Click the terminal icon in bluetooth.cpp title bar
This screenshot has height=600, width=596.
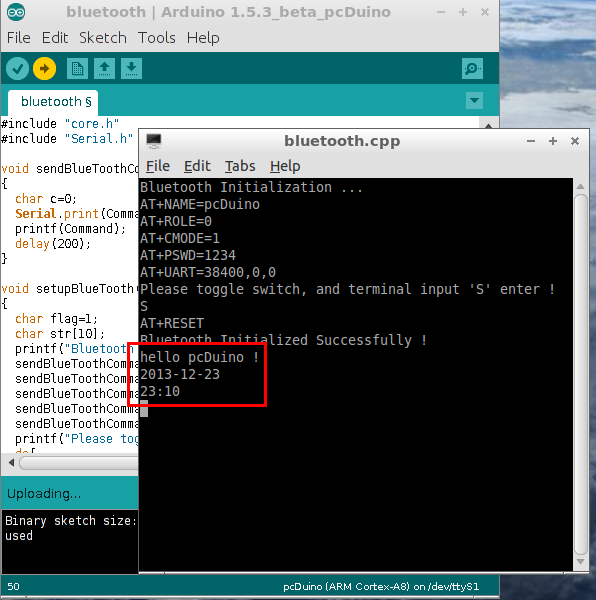tap(154, 141)
